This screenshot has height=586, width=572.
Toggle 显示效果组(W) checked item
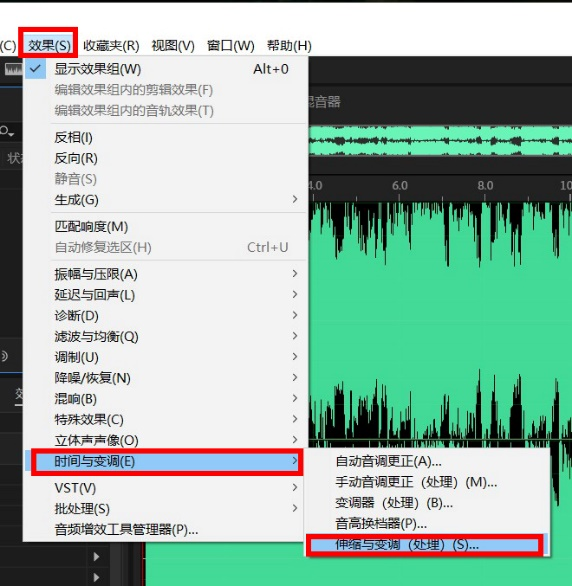[x=165, y=69]
